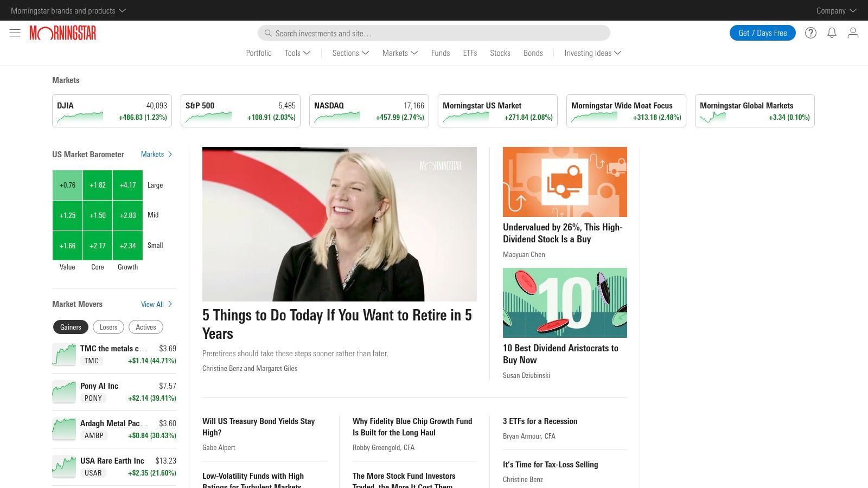This screenshot has height=488, width=868.
Task: Open Will US Treasury Bond Yields article
Action: pyautogui.click(x=258, y=427)
